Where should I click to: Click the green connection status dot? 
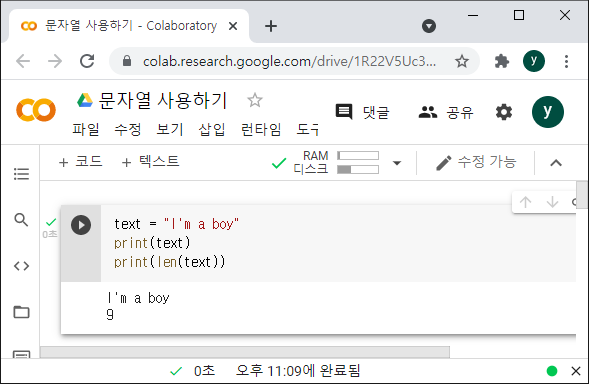point(552,371)
